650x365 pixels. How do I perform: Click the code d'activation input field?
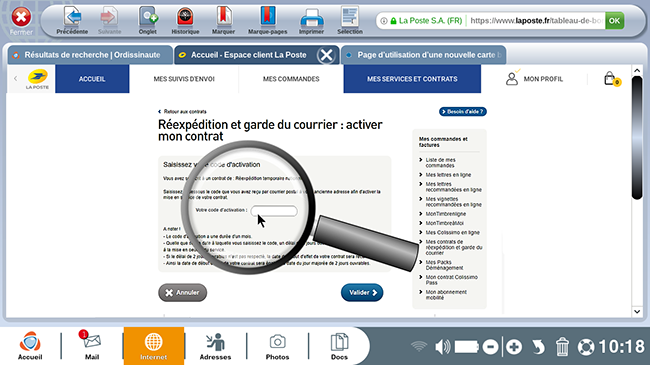(x=274, y=211)
